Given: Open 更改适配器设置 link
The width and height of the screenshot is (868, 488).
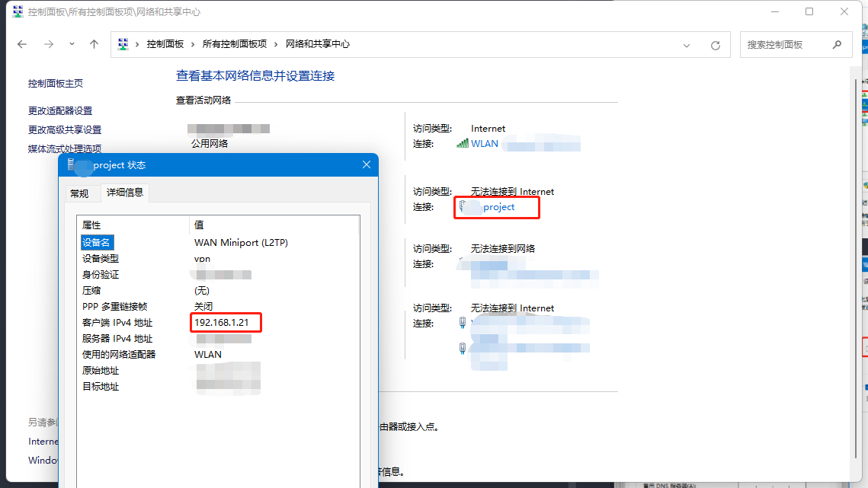Looking at the screenshot, I should coord(60,110).
